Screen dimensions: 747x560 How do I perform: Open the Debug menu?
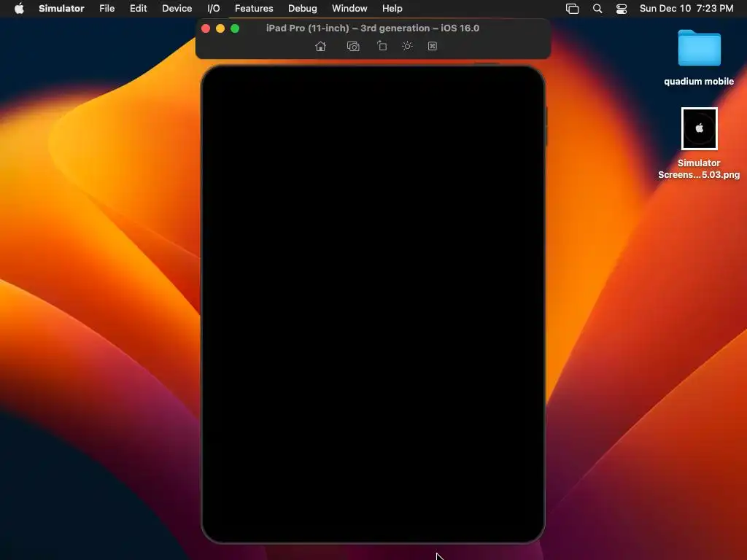[303, 8]
